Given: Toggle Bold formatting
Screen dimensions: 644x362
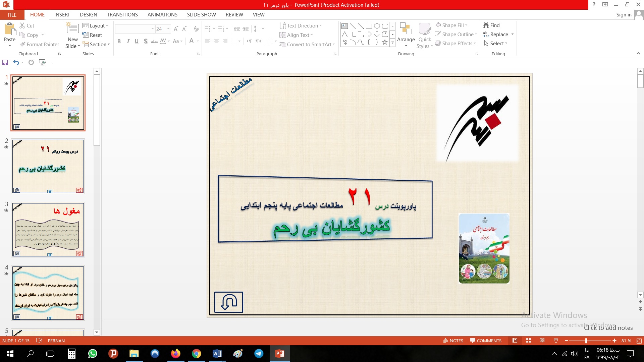Looking at the screenshot, I should click(119, 41).
